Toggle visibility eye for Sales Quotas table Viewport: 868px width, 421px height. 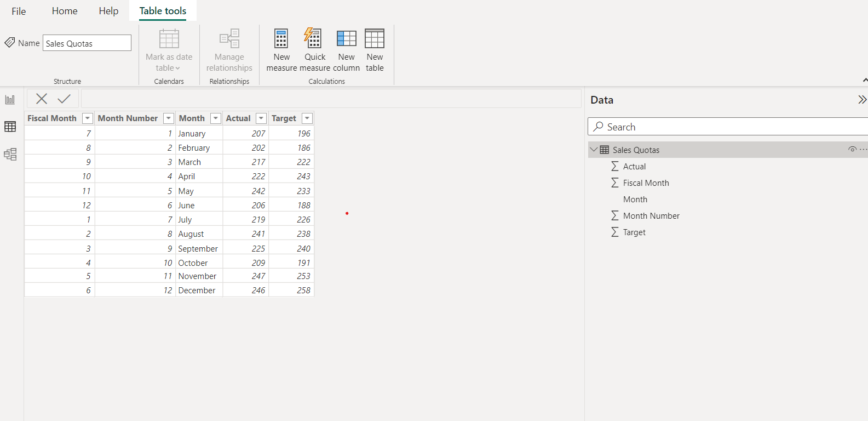coord(852,149)
